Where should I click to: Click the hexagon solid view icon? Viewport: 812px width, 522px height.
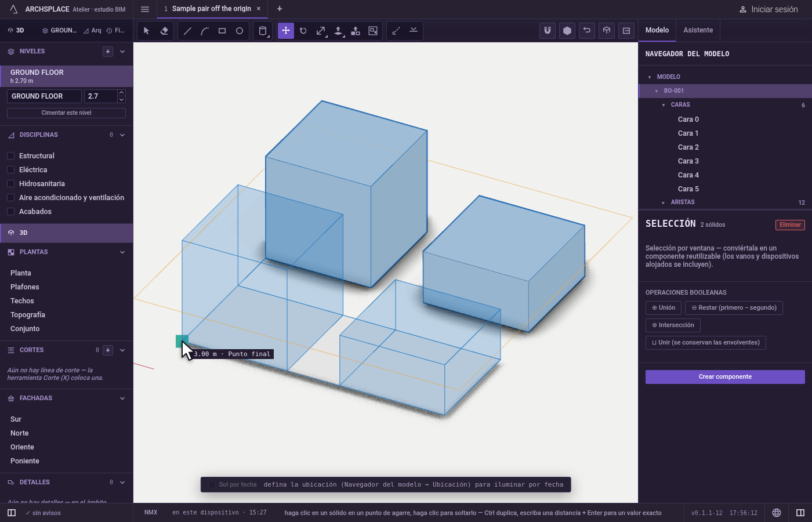tap(567, 31)
